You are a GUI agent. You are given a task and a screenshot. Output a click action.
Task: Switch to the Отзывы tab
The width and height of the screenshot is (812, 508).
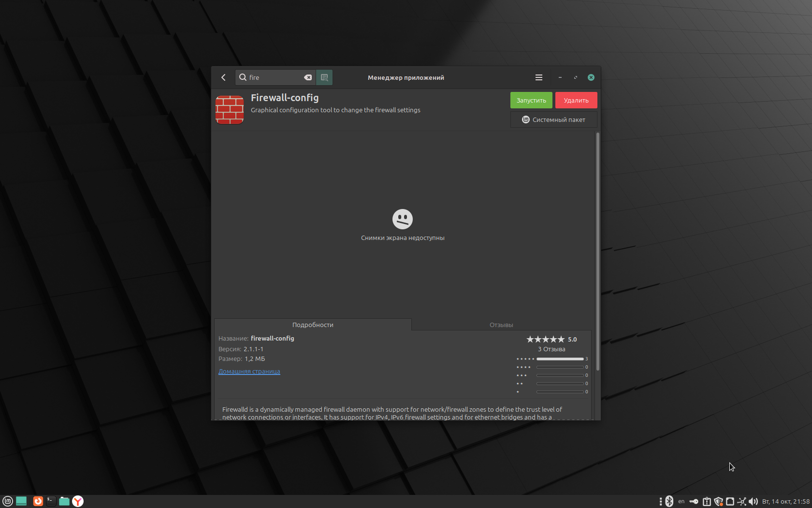tap(501, 325)
